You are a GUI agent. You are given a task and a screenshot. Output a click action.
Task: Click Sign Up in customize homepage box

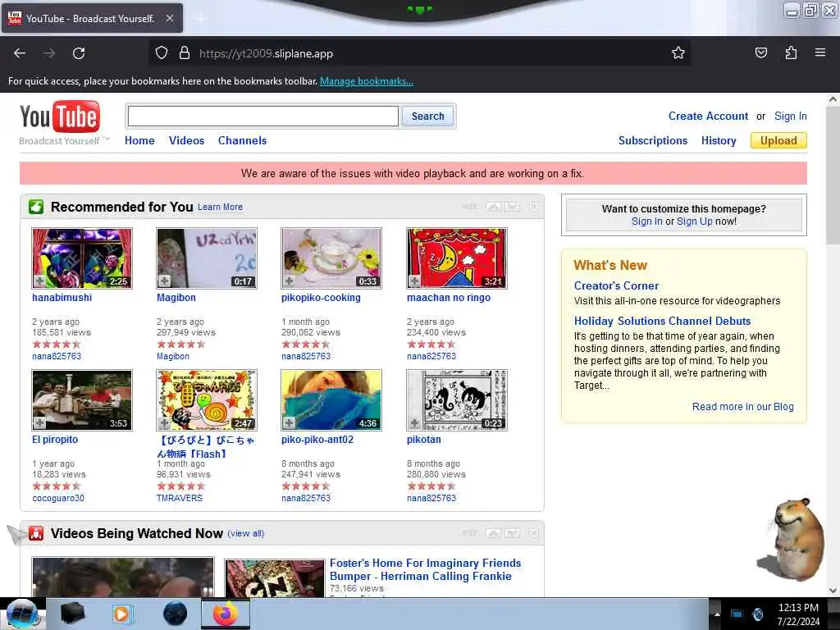coord(694,221)
